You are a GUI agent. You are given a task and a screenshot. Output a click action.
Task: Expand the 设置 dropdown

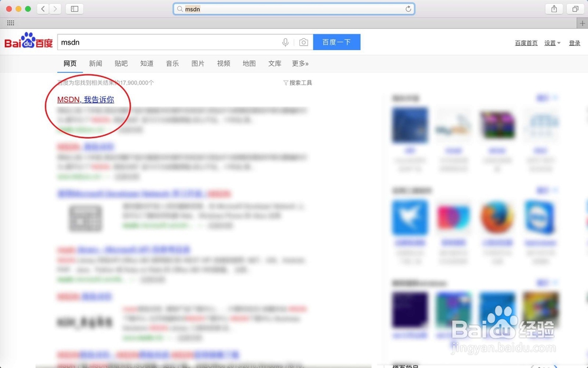552,43
